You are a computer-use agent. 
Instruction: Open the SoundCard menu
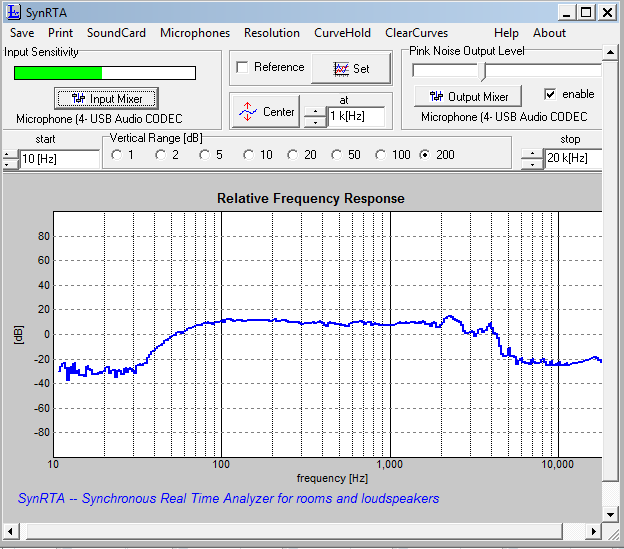(x=116, y=33)
